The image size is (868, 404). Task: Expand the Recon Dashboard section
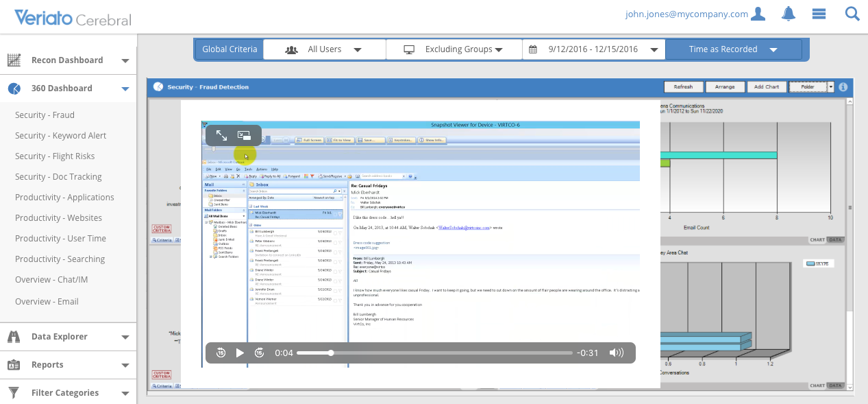(125, 60)
